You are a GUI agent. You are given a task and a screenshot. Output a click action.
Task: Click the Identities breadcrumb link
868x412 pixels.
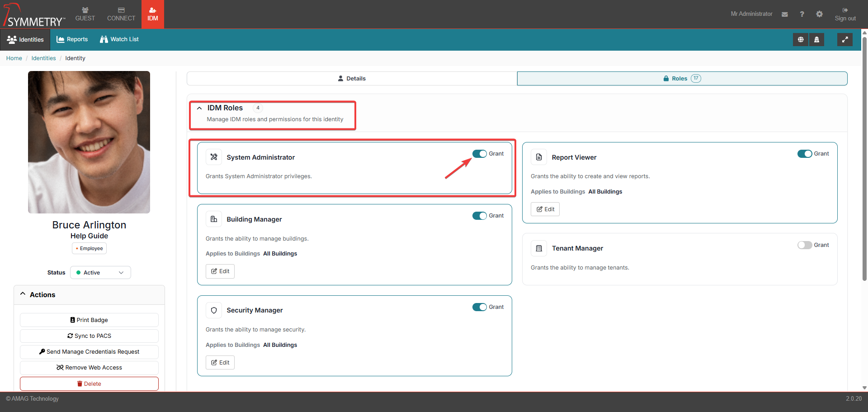(43, 58)
